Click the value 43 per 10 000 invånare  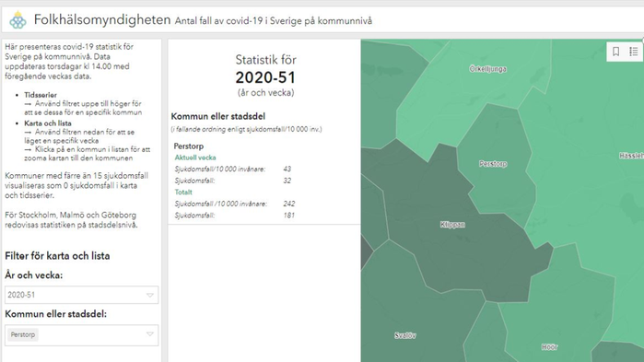[287, 169]
